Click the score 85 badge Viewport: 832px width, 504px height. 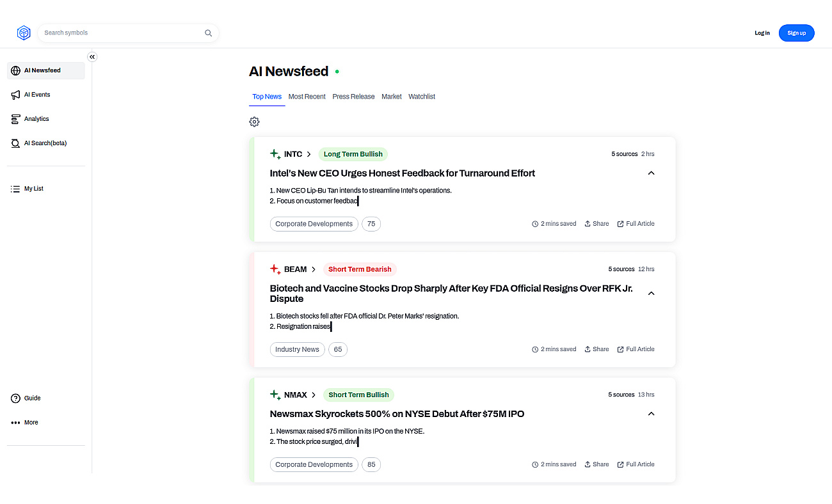pyautogui.click(x=371, y=464)
